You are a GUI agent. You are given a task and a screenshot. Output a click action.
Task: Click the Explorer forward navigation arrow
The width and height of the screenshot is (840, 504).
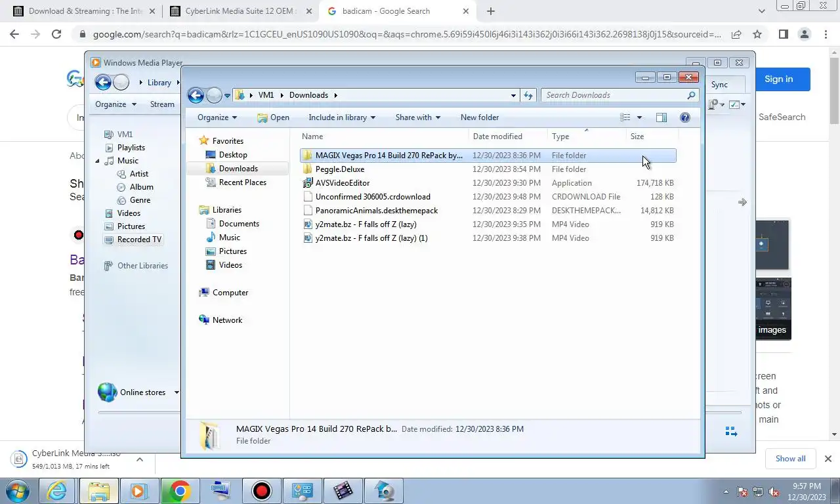[214, 95]
